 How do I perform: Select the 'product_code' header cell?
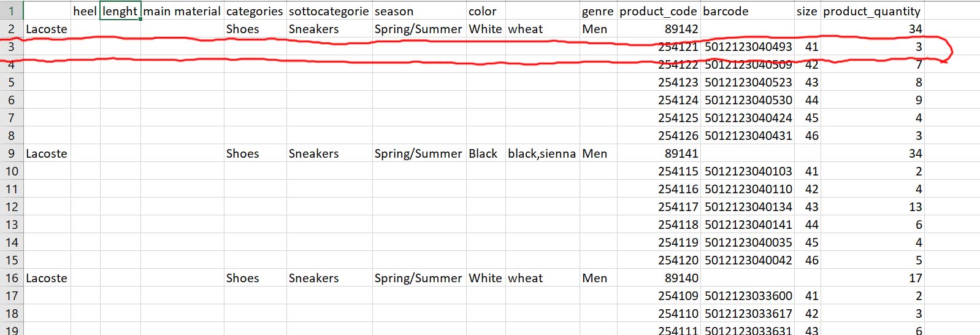coord(658,11)
